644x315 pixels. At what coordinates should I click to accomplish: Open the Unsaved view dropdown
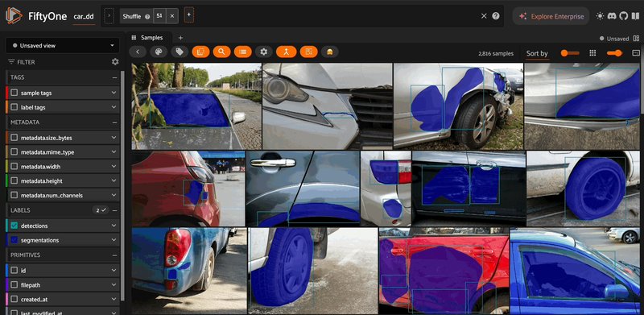63,46
